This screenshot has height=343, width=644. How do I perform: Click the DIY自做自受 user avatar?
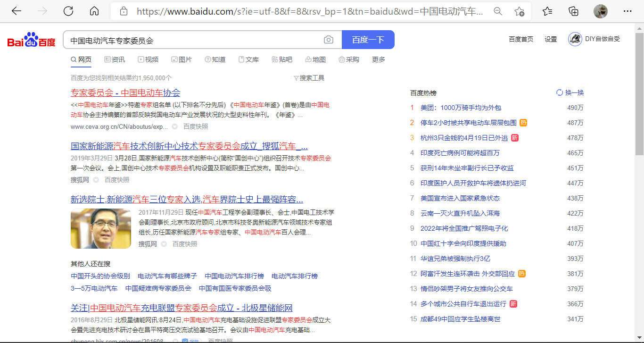tap(575, 39)
